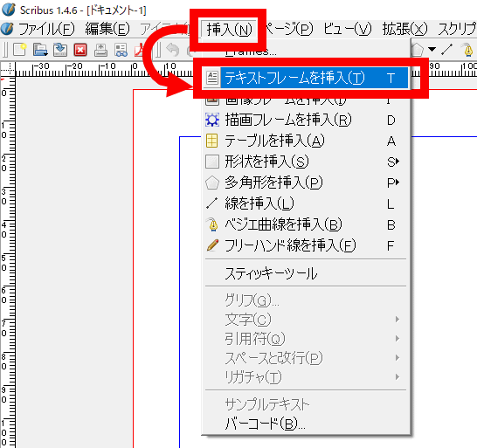Select the polygon tool in the toolbar
Image resolution: width=477 pixels, height=448 pixels.
click(418, 49)
